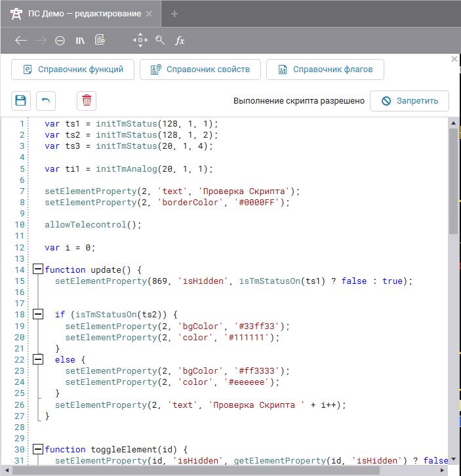Collapse the update() function fold marker

point(38,269)
